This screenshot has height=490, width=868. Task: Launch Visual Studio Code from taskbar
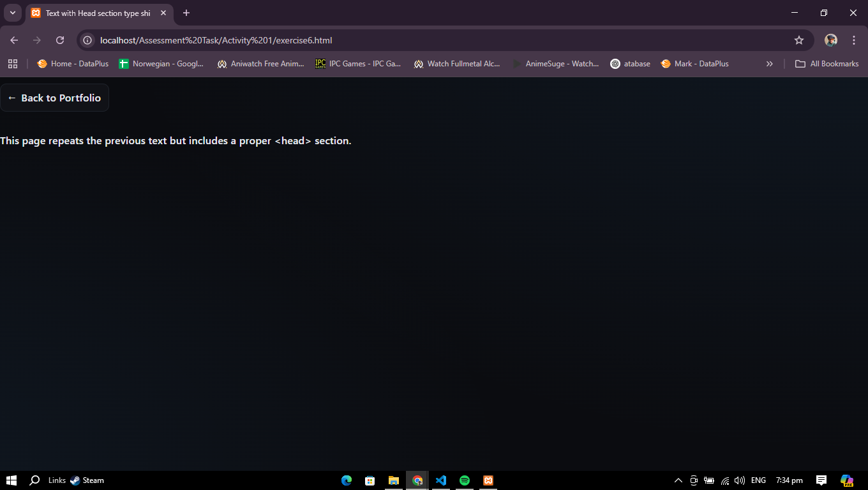tap(441, 480)
